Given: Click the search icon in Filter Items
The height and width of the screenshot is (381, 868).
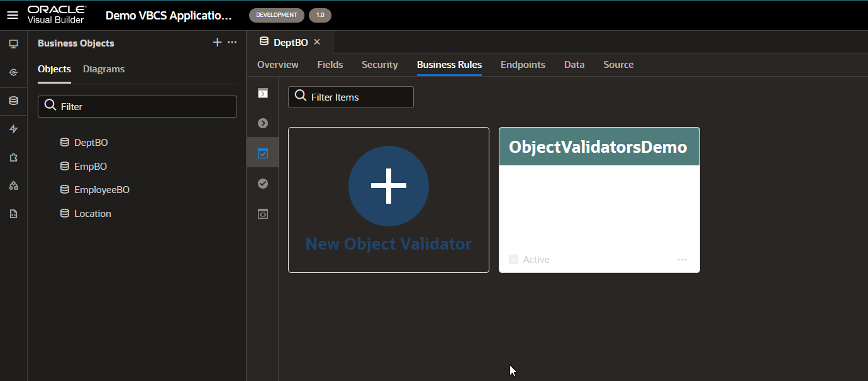Looking at the screenshot, I should 301,96.
